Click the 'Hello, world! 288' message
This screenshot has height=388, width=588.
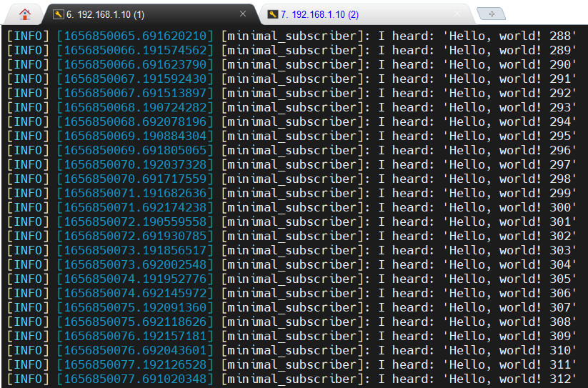(509, 36)
